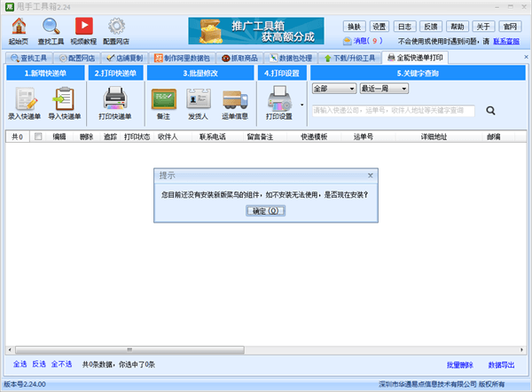This screenshot has height=392, width=532.
Task: Click the 运单信息 truck icon
Action: click(x=235, y=98)
